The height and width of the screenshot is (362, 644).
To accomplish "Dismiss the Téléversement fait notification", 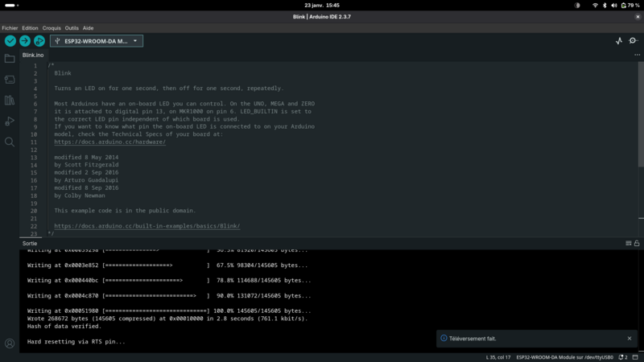I will pyautogui.click(x=630, y=339).
